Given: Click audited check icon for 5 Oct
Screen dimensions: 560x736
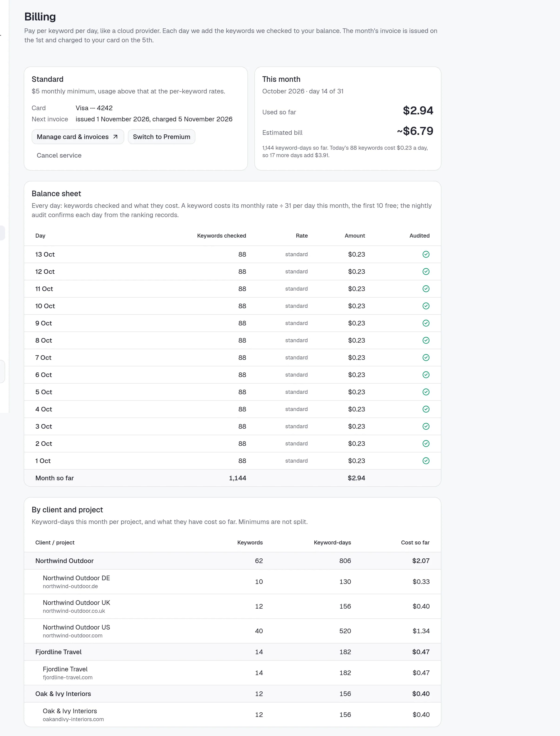Looking at the screenshot, I should tap(426, 392).
